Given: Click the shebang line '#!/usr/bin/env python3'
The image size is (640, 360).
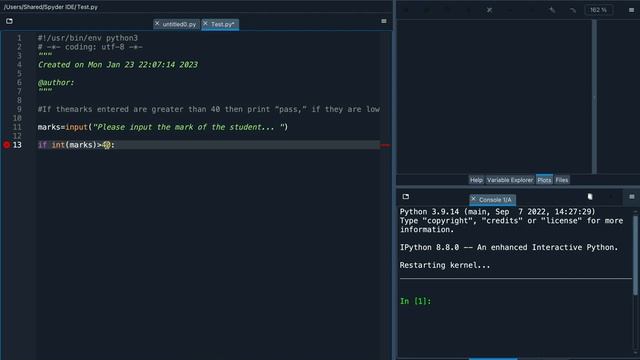Looking at the screenshot, I should point(88,38).
